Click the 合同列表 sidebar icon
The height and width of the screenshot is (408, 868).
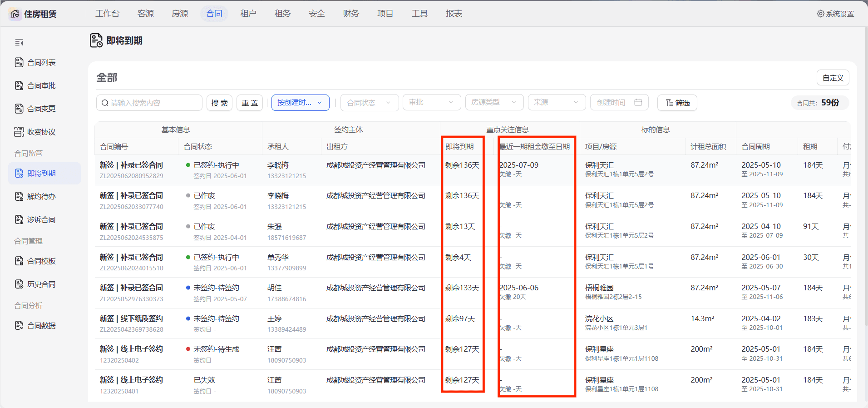[19, 62]
